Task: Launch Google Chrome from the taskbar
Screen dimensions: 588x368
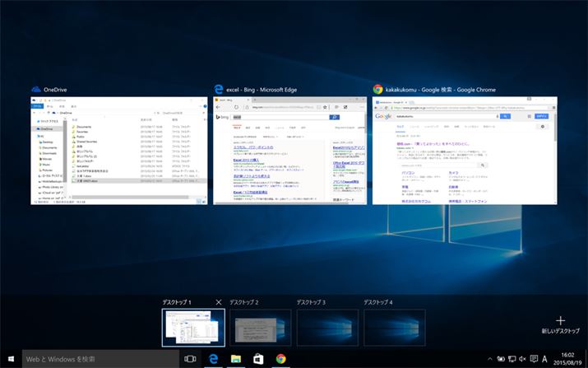Action: click(x=281, y=359)
